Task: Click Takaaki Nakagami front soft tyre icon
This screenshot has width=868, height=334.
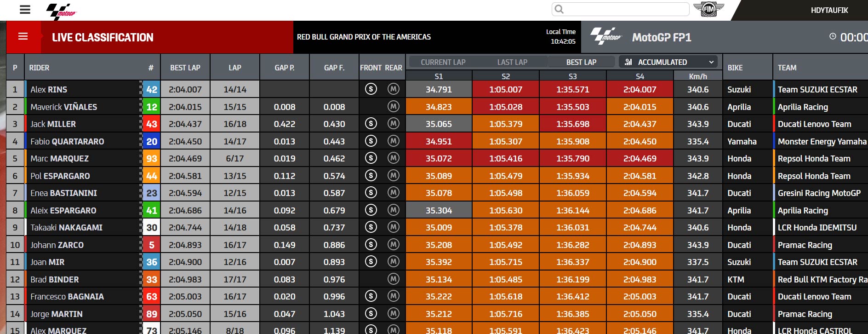Action: tap(371, 227)
